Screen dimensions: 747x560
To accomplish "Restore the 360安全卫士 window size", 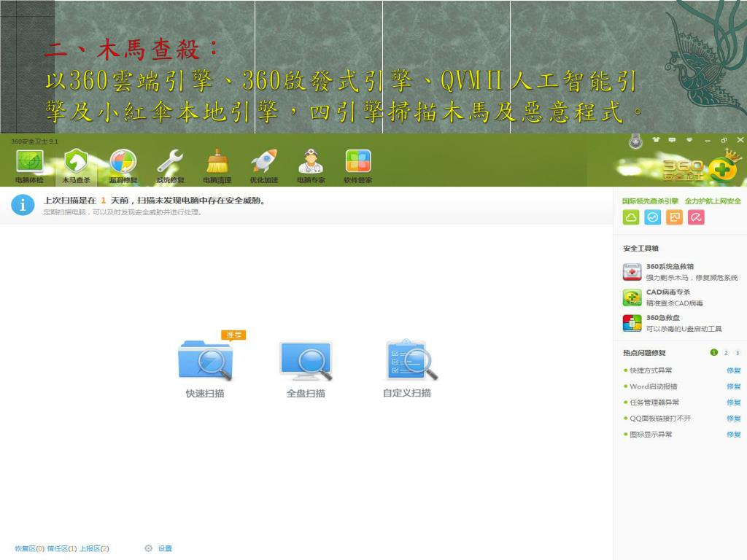I will (x=724, y=140).
